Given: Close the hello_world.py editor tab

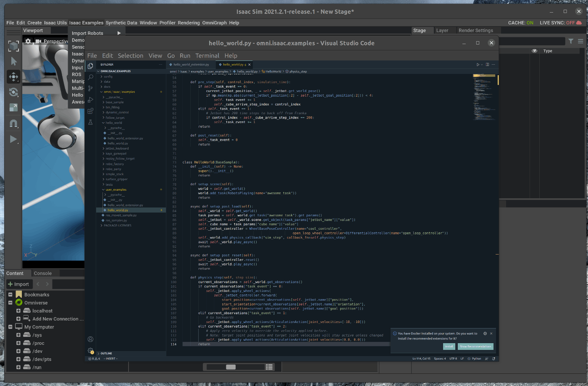Looking at the screenshot, I should 249,65.
